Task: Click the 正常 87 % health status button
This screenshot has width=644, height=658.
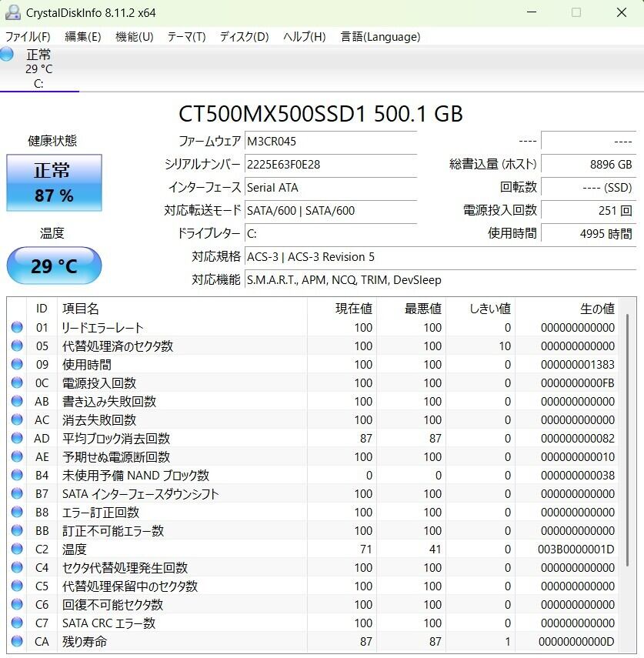Action: (54, 182)
